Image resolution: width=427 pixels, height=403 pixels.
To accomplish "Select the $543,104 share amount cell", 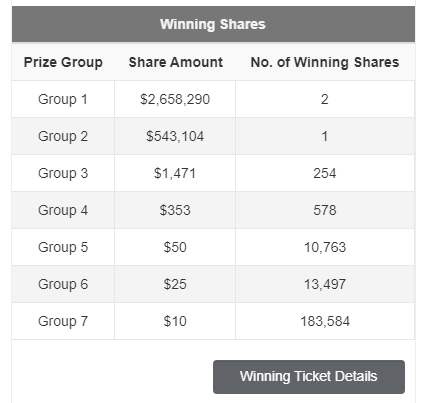I will [175, 136].
